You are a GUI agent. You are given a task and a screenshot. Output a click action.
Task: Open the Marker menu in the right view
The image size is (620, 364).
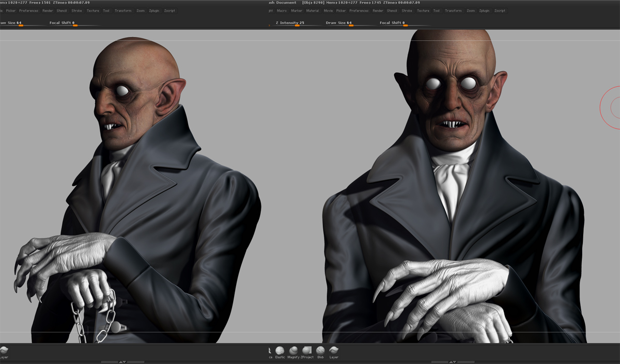(297, 10)
